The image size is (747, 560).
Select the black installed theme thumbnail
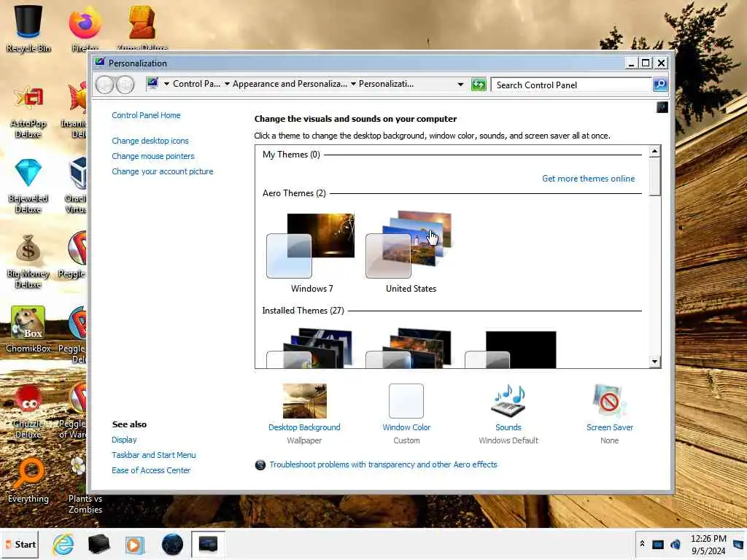(x=511, y=349)
